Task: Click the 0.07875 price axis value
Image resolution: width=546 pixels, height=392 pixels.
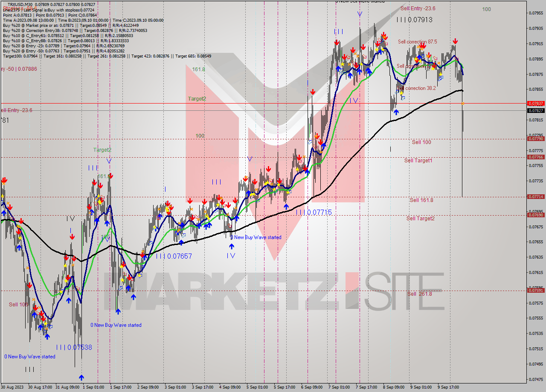Action: 536,74
